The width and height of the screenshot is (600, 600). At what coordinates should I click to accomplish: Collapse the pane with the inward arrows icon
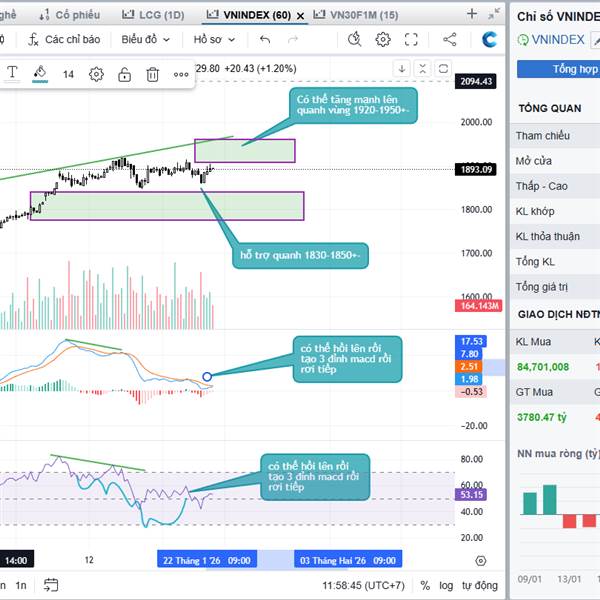[x=422, y=69]
